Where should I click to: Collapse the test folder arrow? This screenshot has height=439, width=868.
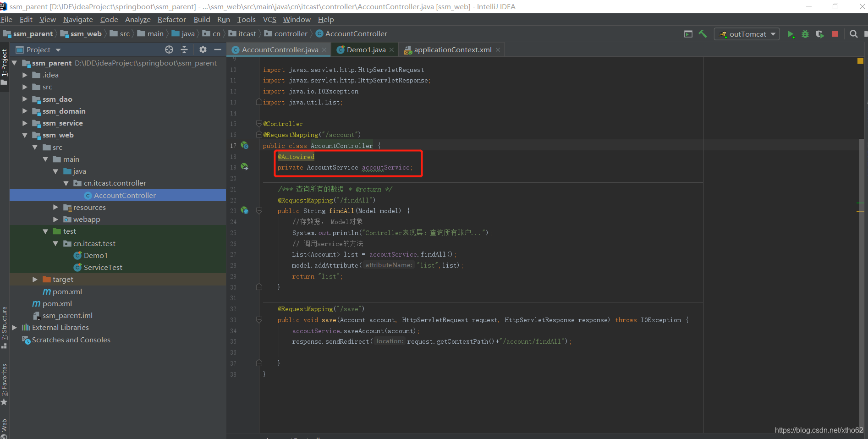coord(45,231)
